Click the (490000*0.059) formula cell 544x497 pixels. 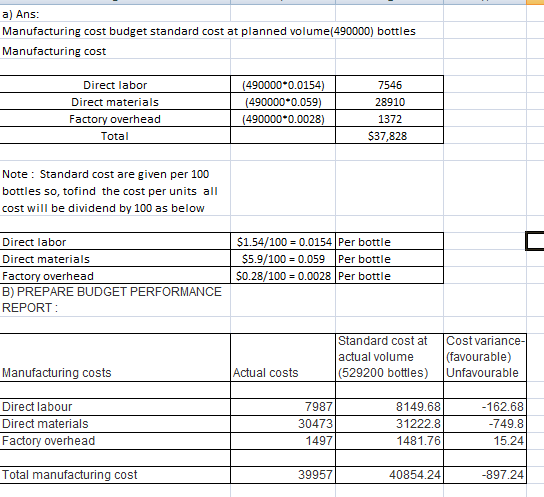coord(283,101)
